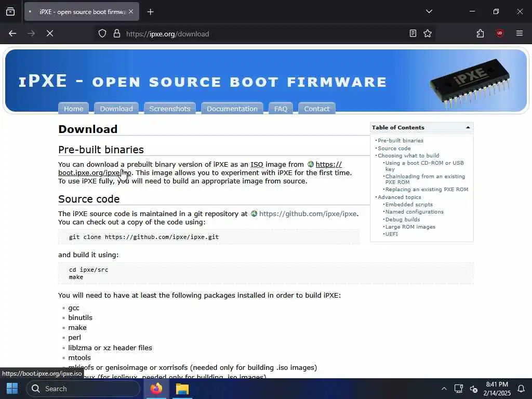Open a new browser tab
The height and width of the screenshot is (399, 532).
point(150,12)
